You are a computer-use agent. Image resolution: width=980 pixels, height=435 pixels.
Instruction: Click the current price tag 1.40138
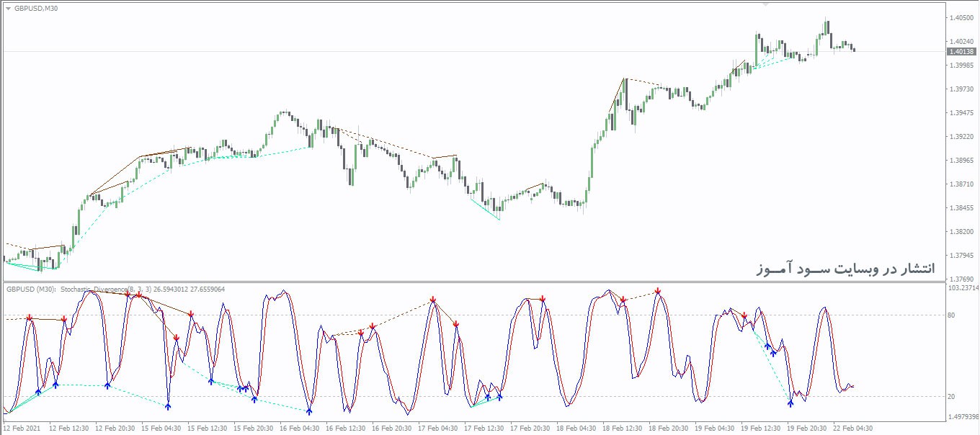coord(961,52)
